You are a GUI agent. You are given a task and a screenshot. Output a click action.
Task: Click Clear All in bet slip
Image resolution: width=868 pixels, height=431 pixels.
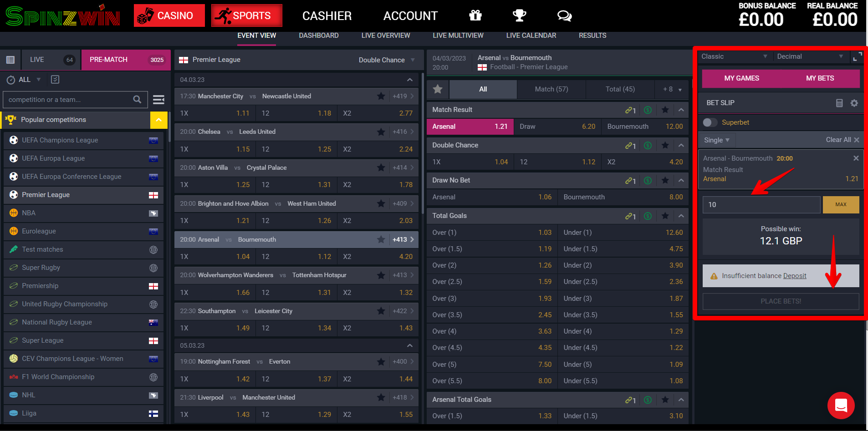(842, 140)
